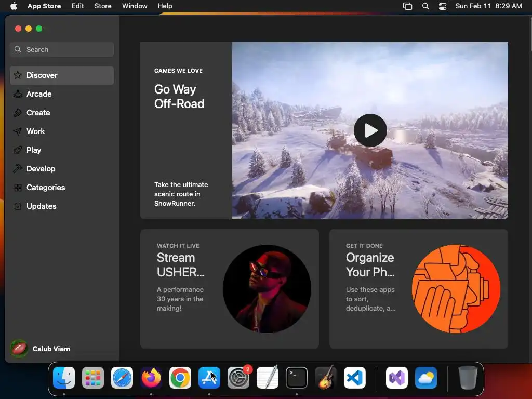The width and height of the screenshot is (532, 399).
Task: Click the window scrollbar at right edge
Action: click(530, 34)
